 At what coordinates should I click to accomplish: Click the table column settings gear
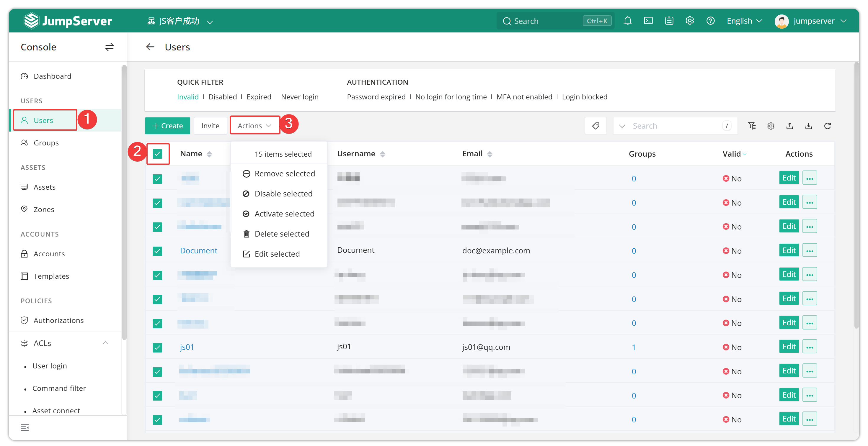[x=771, y=126]
